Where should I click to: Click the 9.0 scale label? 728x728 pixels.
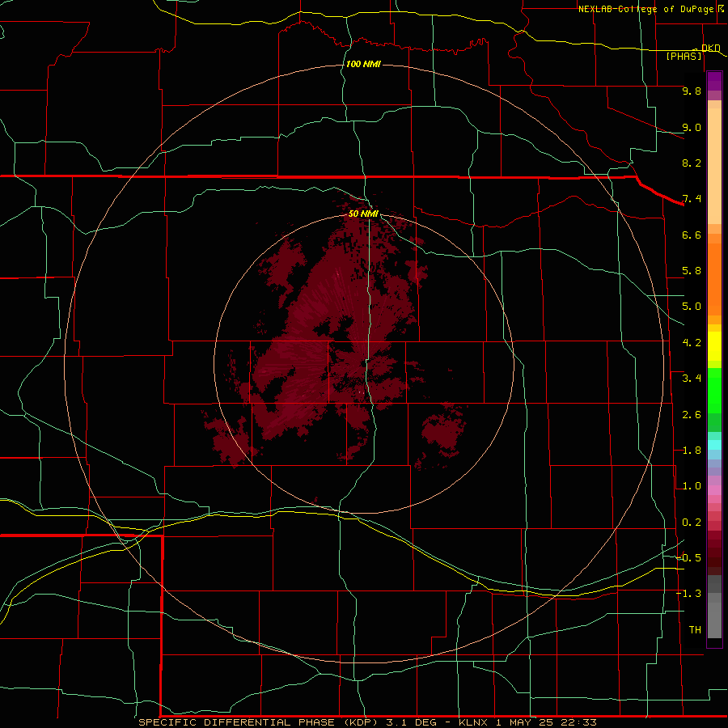[692, 127]
